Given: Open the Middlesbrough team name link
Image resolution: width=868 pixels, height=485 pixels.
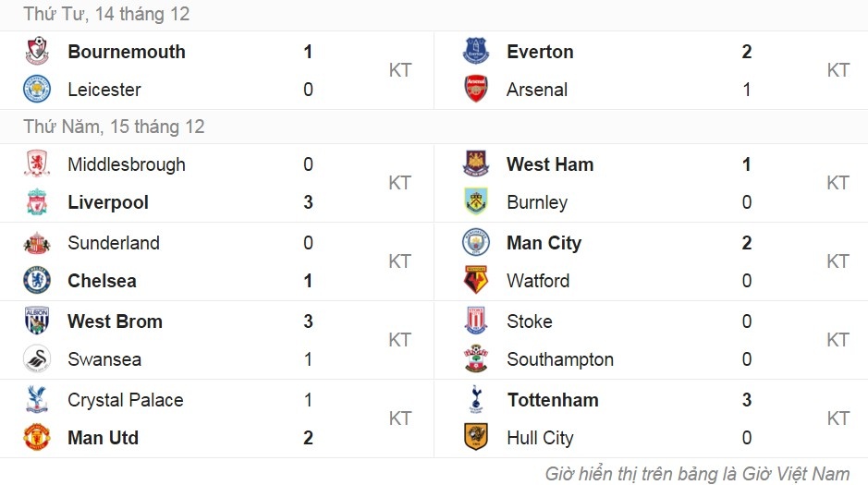Looking at the screenshot, I should 127,164.
